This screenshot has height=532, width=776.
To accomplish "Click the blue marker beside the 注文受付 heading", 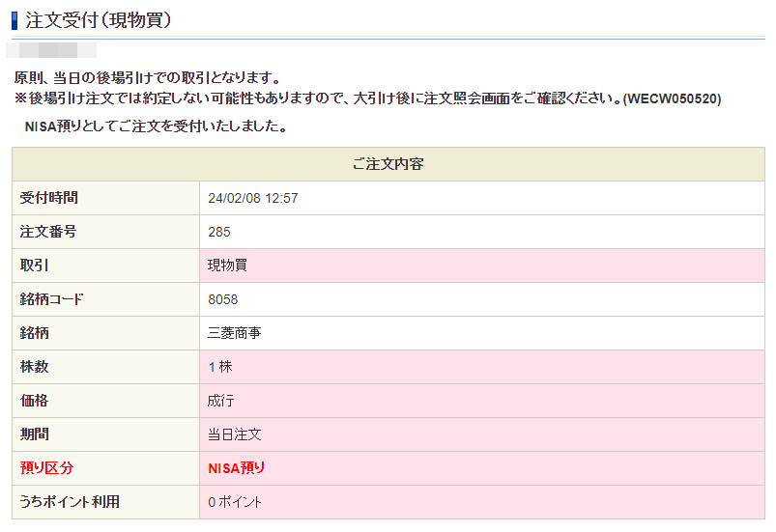I will pos(15,20).
